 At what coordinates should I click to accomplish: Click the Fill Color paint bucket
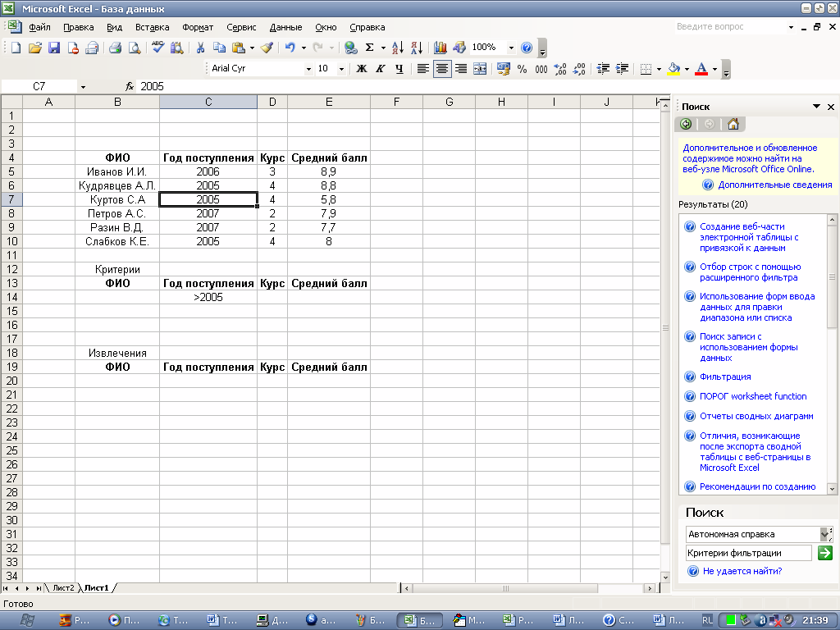pos(673,69)
